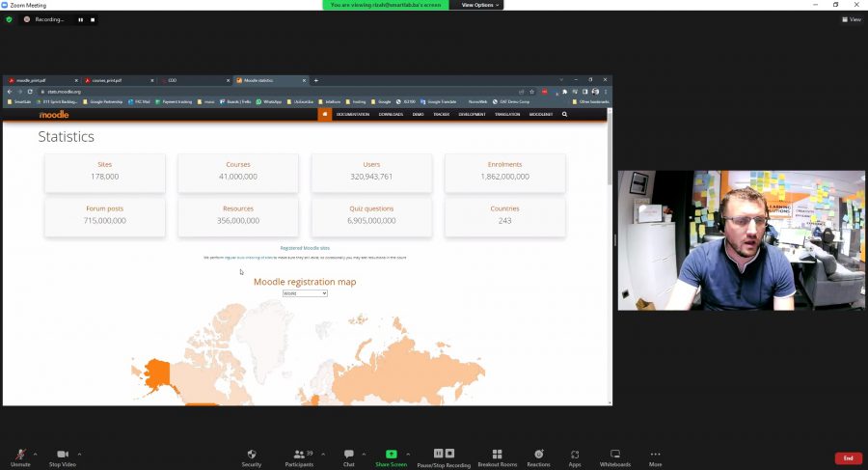
Task: Pause recording via top-left pause icon
Action: pos(81,19)
